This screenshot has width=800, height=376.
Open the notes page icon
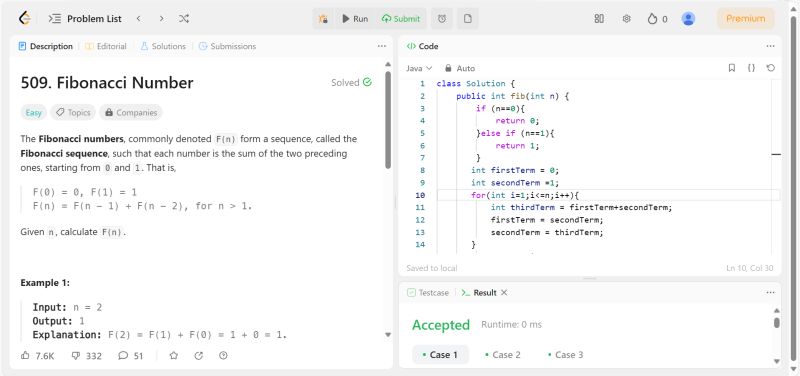[x=467, y=19]
